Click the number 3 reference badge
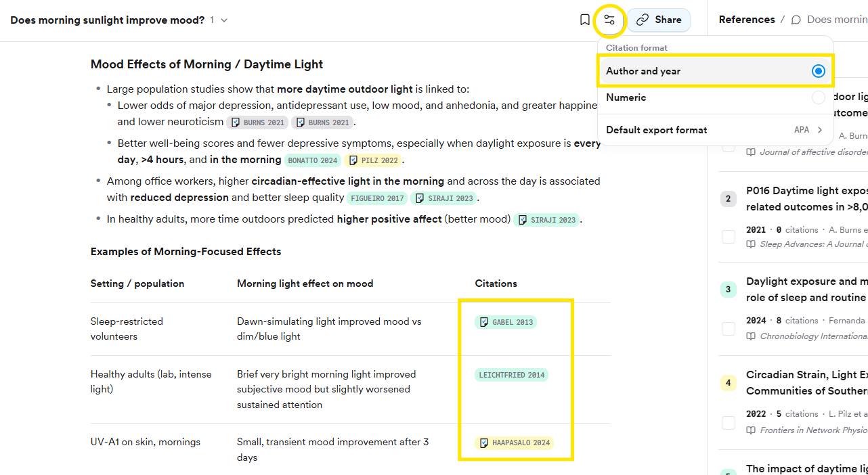The image size is (868, 475). 728,290
